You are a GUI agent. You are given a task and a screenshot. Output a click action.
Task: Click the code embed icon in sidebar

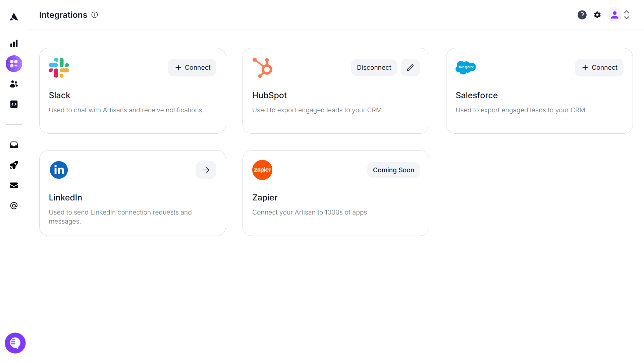[14, 104]
